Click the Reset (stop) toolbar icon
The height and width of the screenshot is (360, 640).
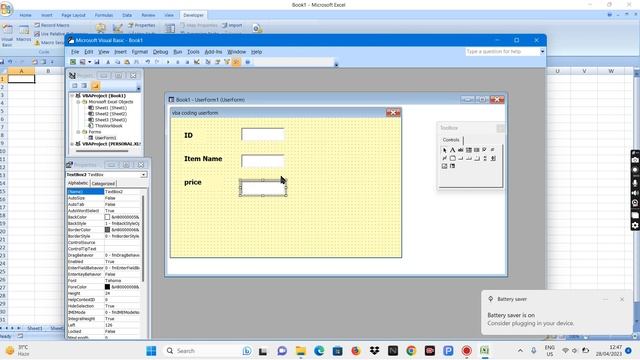tap(187, 62)
